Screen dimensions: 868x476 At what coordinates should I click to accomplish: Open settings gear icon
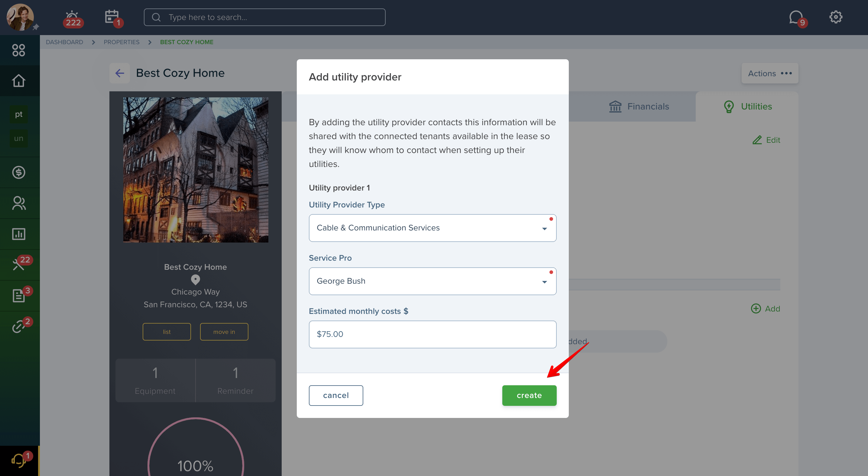[x=836, y=17]
